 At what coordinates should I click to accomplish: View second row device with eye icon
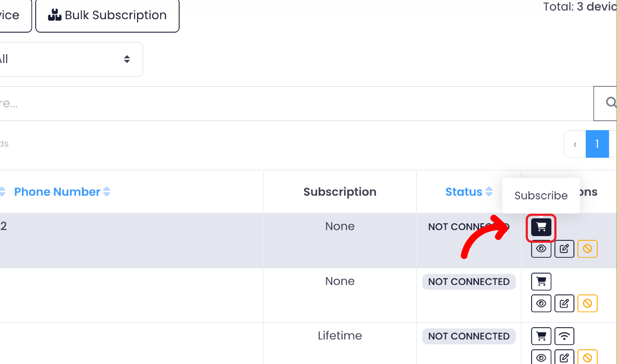coord(541,303)
